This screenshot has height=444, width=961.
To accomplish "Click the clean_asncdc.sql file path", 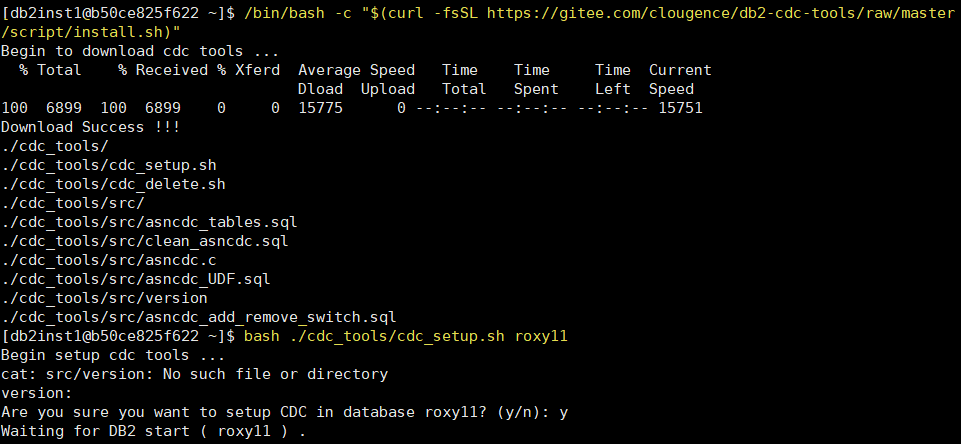I will pos(146,241).
